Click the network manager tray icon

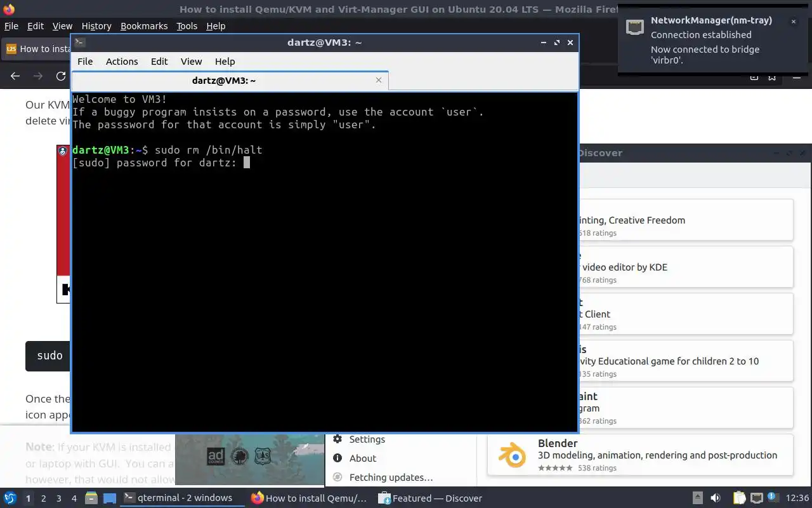[756, 498]
